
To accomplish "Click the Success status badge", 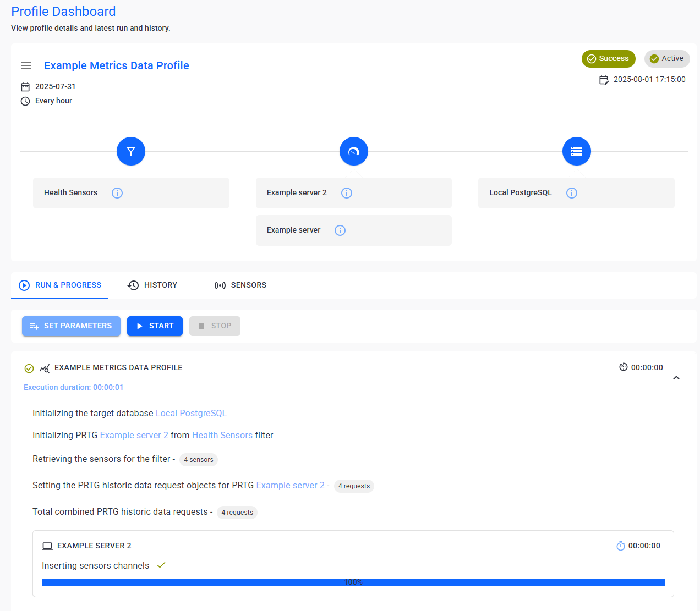I will (609, 59).
